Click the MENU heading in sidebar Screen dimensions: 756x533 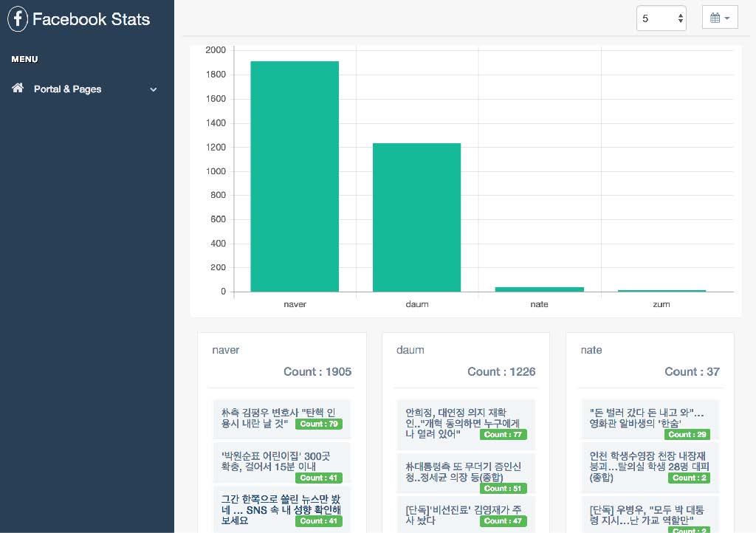coord(24,59)
